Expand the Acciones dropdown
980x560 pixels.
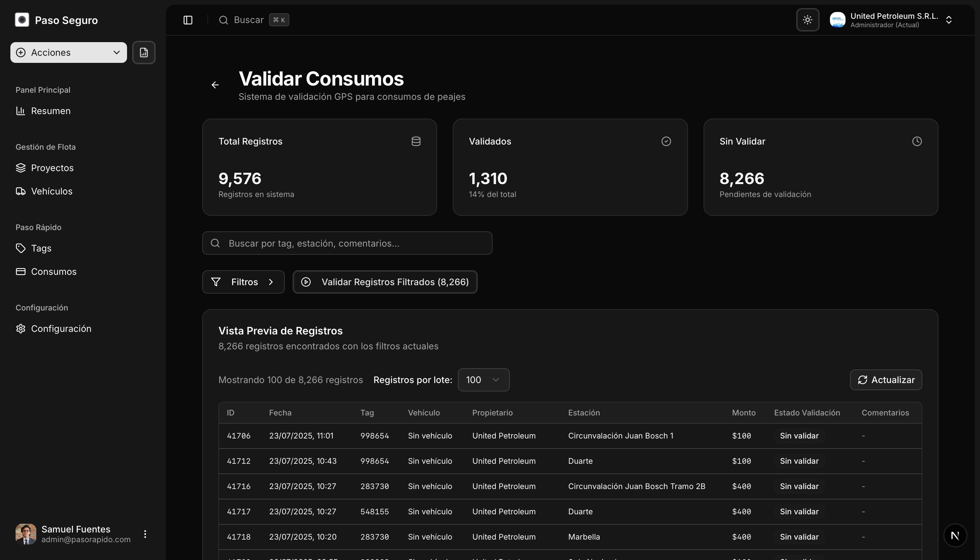click(x=68, y=52)
